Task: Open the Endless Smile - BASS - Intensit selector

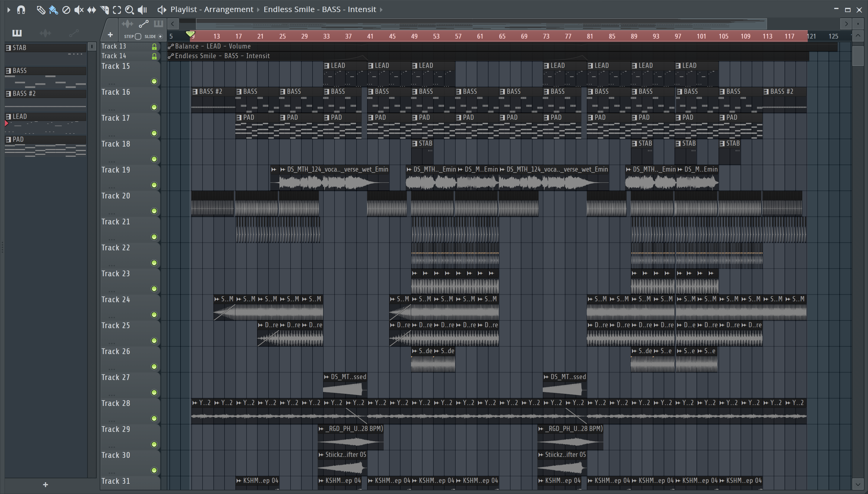Action: point(320,10)
